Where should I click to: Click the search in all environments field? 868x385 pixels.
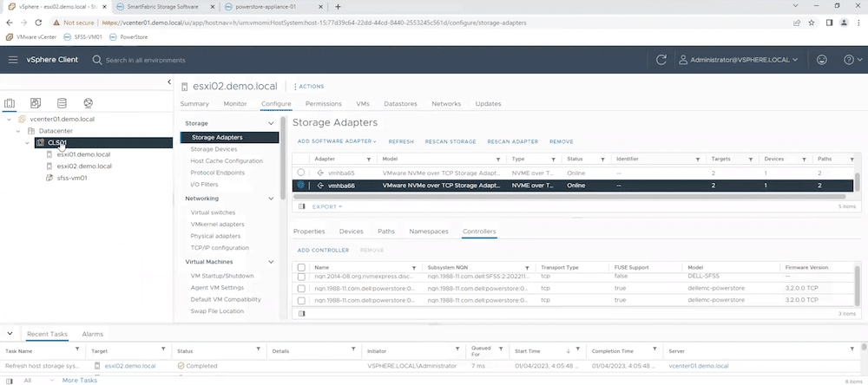[146, 60]
